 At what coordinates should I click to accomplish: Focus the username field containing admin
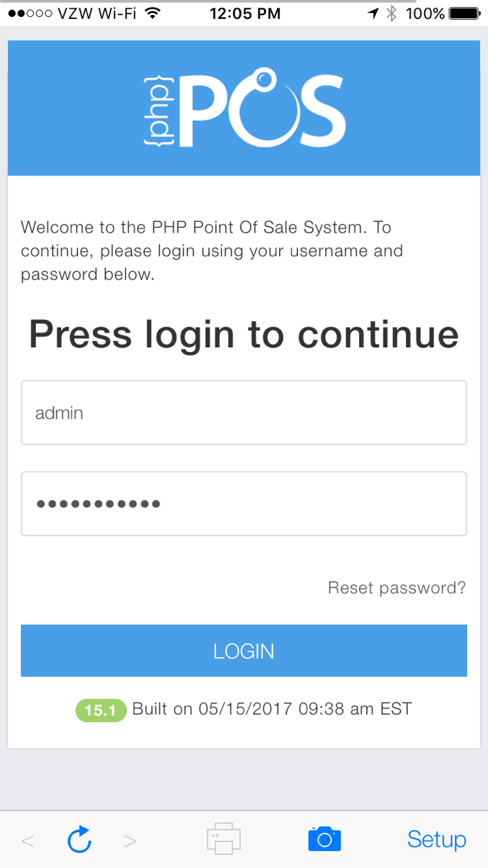(x=244, y=412)
